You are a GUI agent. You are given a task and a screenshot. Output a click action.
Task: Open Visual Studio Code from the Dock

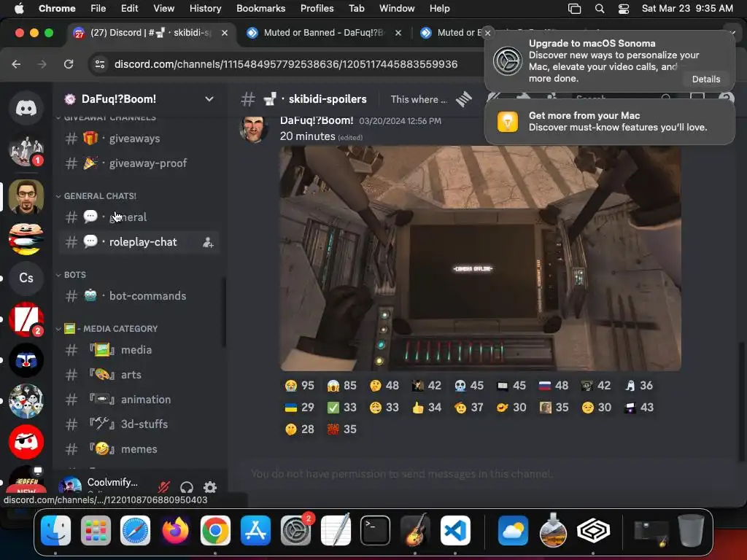point(455,531)
